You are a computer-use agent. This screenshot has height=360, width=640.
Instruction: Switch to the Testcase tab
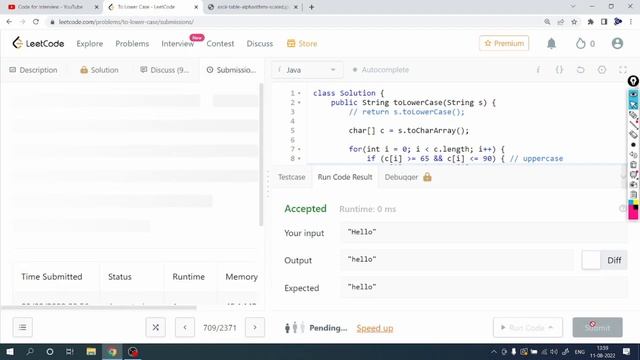[291, 177]
